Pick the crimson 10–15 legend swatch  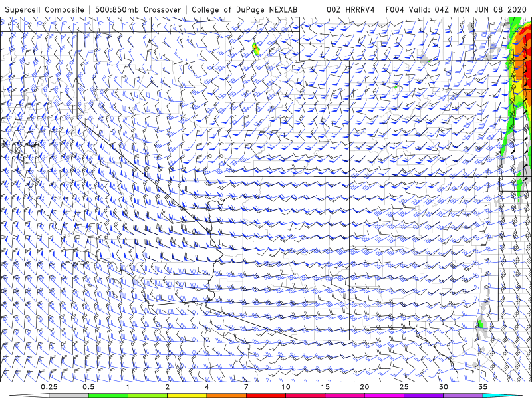(x=305, y=396)
